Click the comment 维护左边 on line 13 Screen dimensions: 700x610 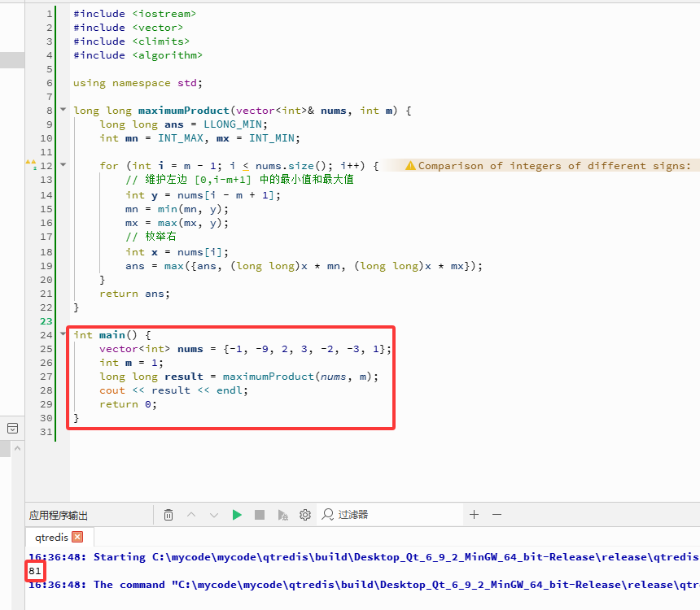[x=239, y=180]
